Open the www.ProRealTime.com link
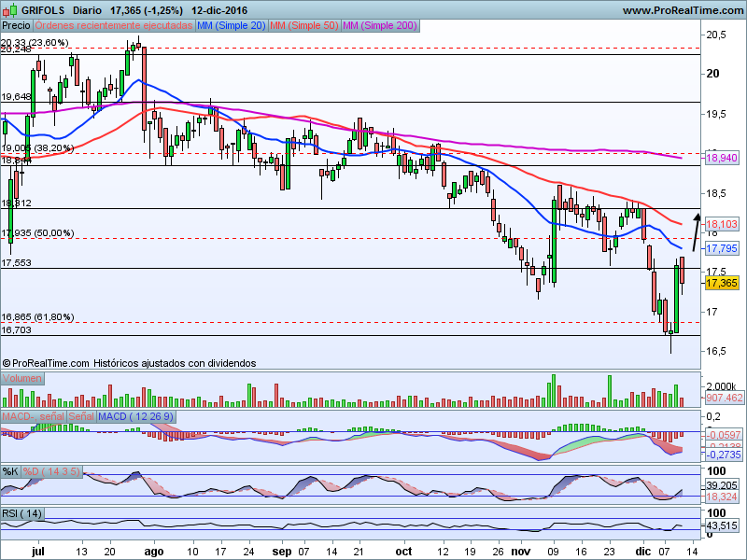 [684, 10]
